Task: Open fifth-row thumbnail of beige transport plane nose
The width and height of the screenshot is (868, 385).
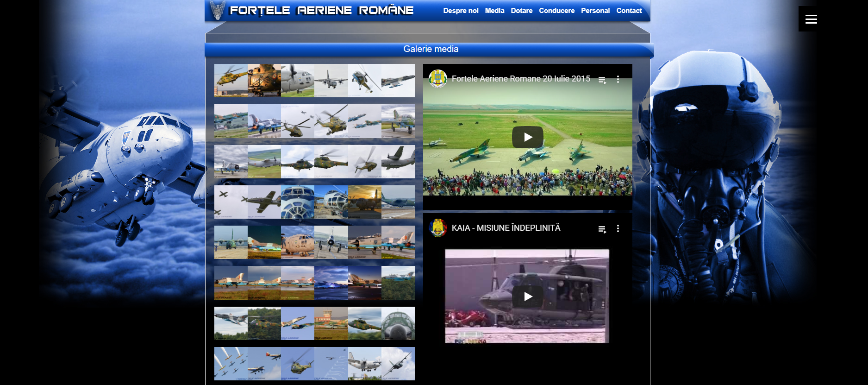Action: [x=298, y=242]
